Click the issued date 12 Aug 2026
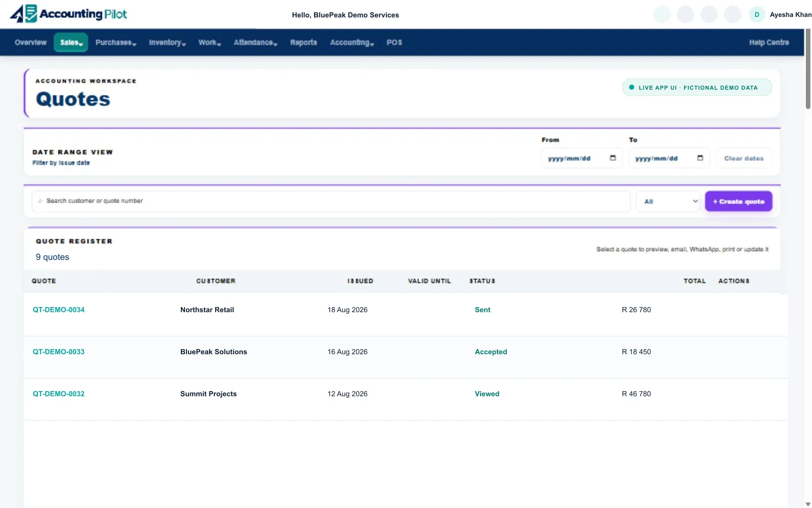 click(347, 394)
